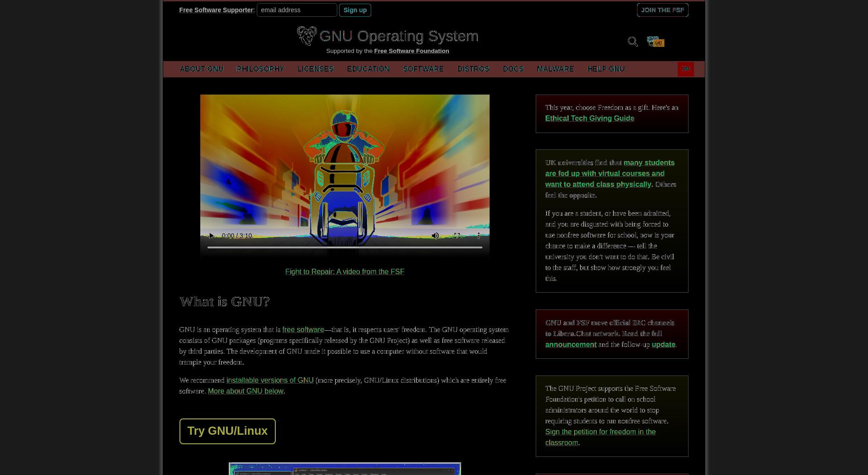Follow More about GNU below link
Viewport: 868px width, 475px height.
pos(245,391)
